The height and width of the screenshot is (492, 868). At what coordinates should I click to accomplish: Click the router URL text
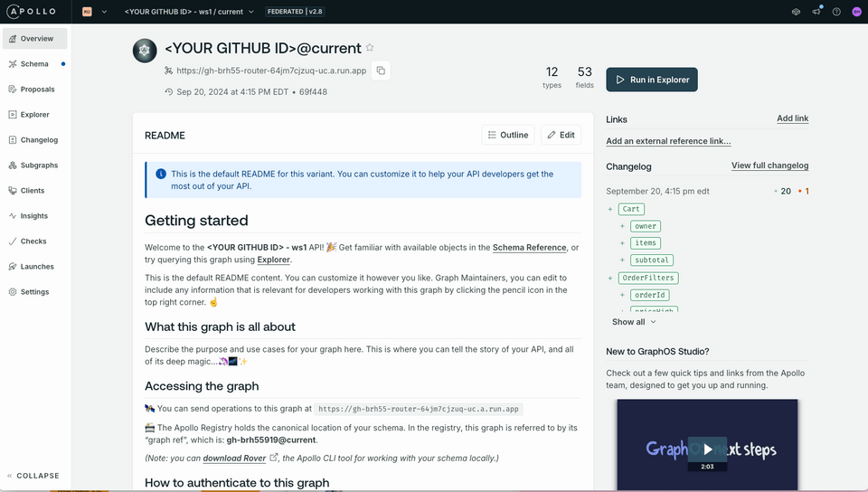click(271, 71)
